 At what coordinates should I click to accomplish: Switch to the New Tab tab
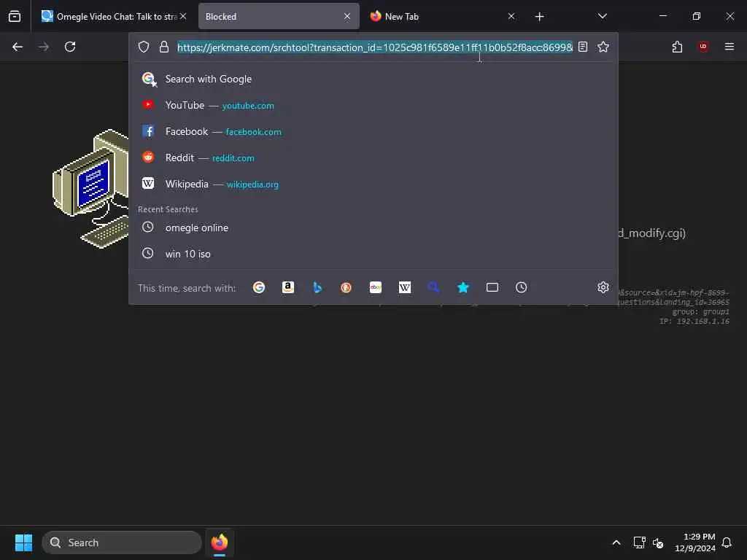click(442, 16)
